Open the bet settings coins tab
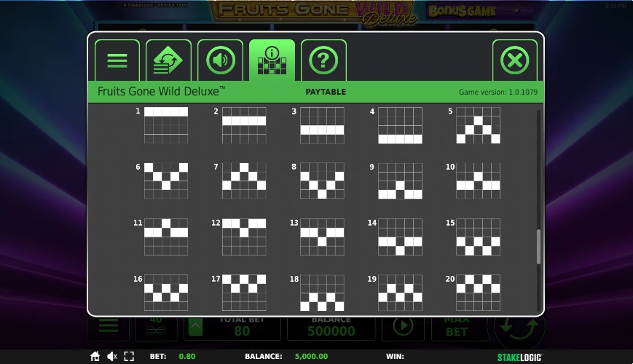 (168, 60)
